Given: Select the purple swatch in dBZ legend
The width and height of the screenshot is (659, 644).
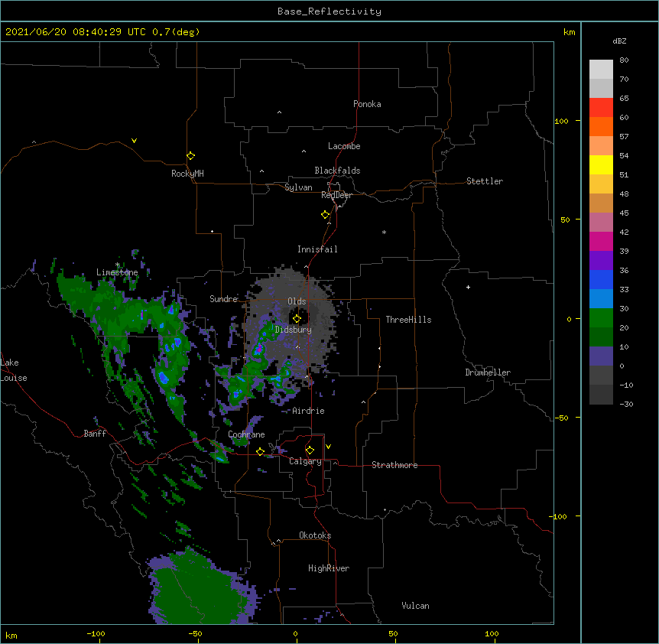Looking at the screenshot, I should pos(601,260).
